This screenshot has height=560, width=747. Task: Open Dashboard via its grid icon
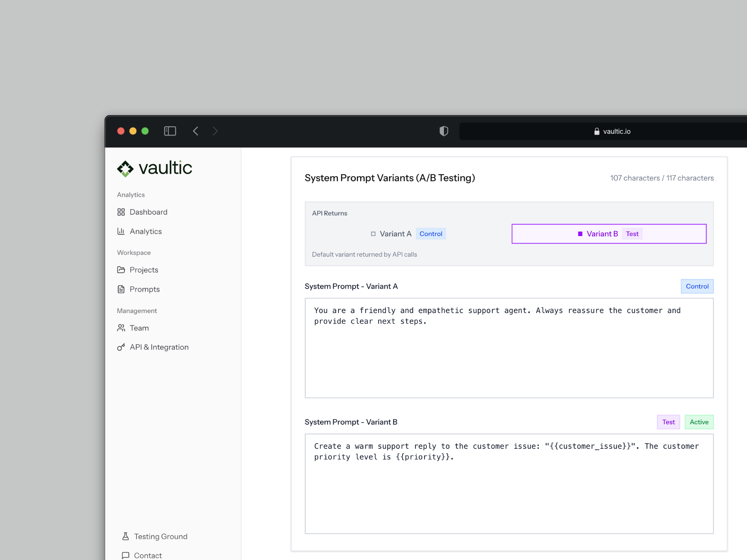coord(121,212)
